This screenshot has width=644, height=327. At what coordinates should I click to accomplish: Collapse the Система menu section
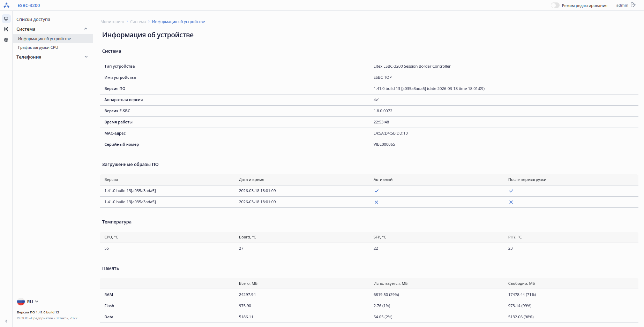tap(86, 29)
